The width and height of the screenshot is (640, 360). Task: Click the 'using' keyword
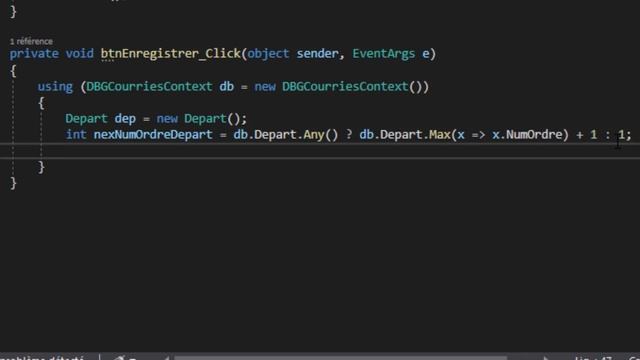[55, 87]
